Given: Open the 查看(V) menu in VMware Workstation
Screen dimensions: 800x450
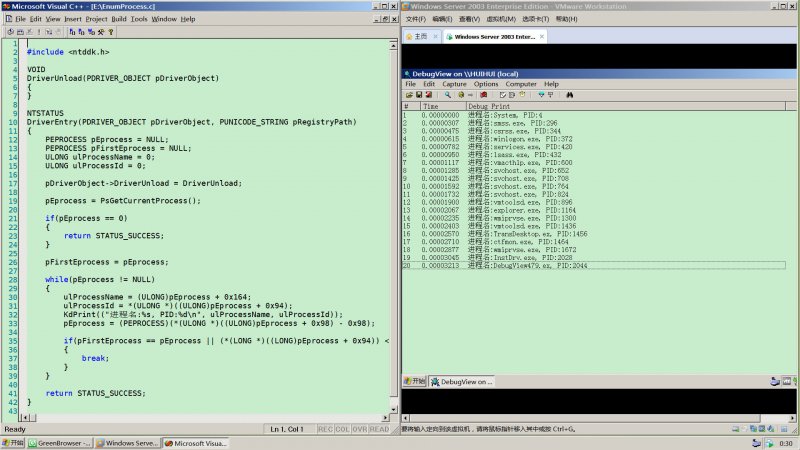Looking at the screenshot, I should coord(469,19).
